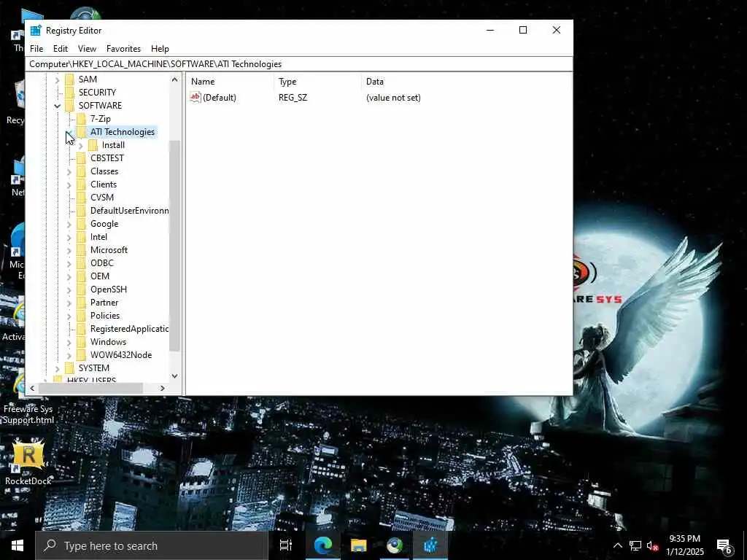Select the Clients key label
This screenshot has height=560, width=747.
[104, 184]
